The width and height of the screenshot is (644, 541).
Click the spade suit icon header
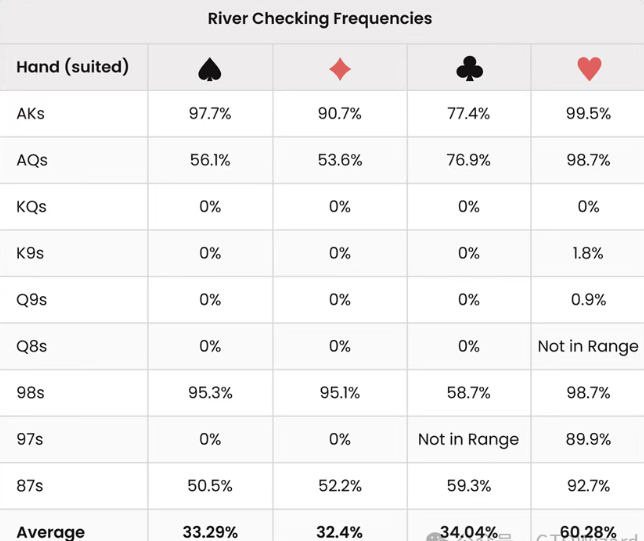coord(209,68)
